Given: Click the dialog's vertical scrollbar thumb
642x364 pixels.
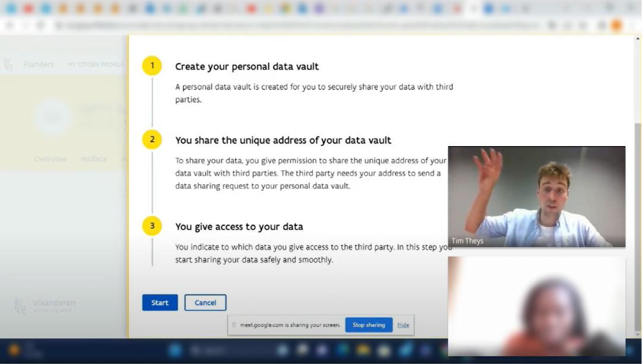Looking at the screenshot, I should [637, 227].
